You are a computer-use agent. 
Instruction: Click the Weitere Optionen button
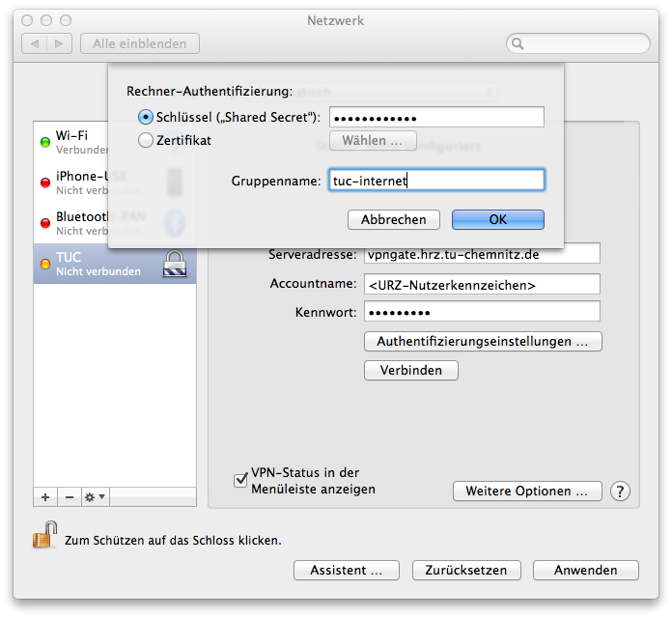pyautogui.click(x=526, y=492)
